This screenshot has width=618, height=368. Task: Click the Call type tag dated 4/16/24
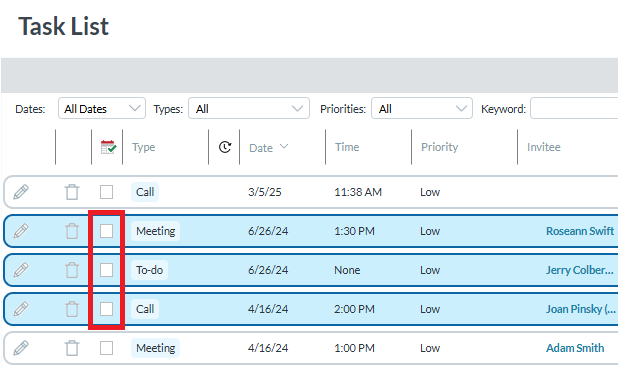145,309
